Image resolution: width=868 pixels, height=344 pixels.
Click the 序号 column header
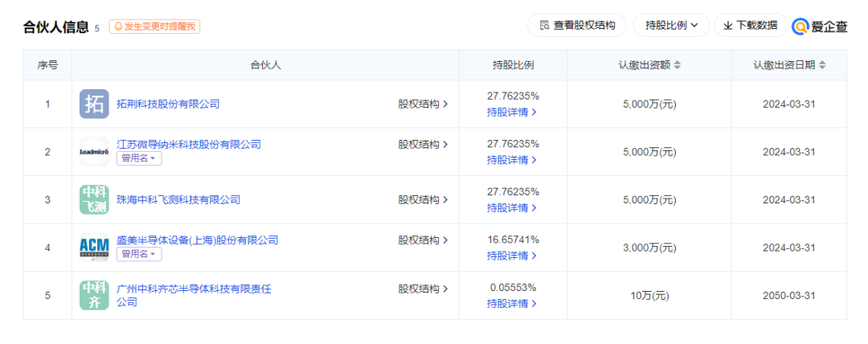point(47,65)
